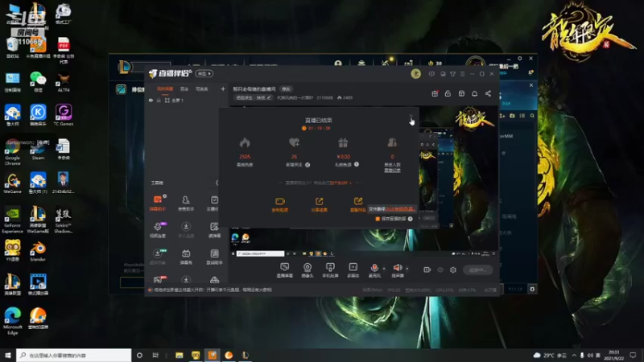The width and height of the screenshot is (644, 362).
Task: Click orange file path link in tooltip
Action: (x=399, y=209)
